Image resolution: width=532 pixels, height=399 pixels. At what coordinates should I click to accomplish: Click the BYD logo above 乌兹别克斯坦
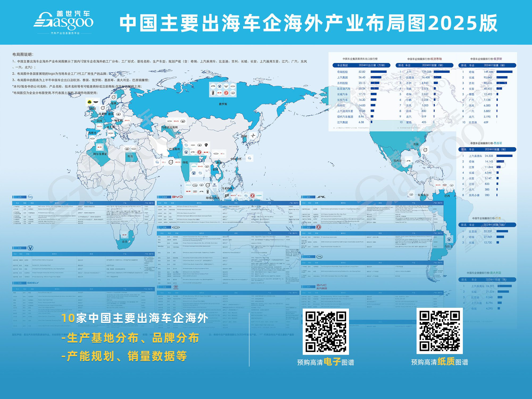pyautogui.click(x=176, y=121)
